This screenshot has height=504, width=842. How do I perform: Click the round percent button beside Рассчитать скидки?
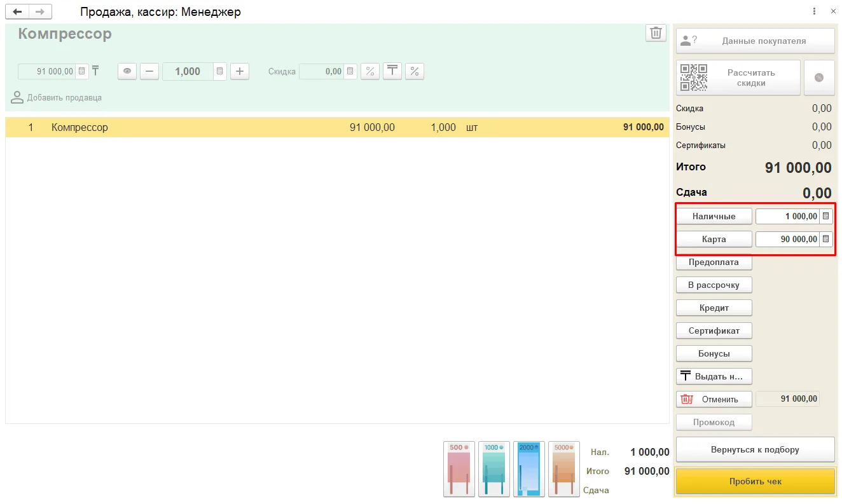(x=819, y=78)
